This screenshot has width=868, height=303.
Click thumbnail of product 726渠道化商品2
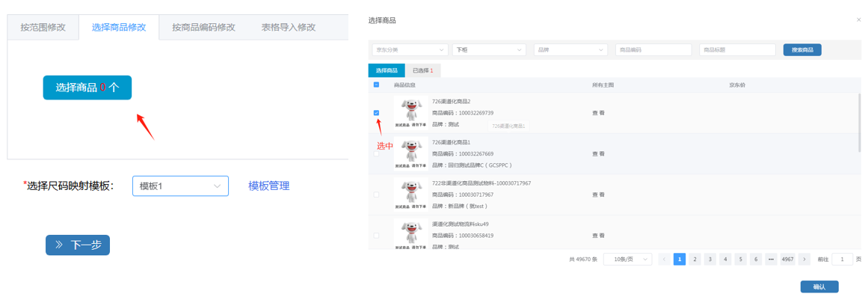[x=411, y=112]
